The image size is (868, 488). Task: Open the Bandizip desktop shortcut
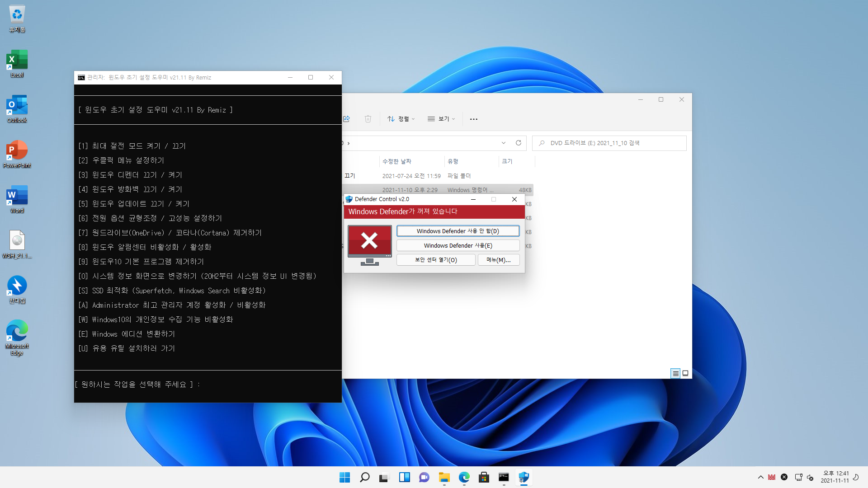coord(17,290)
